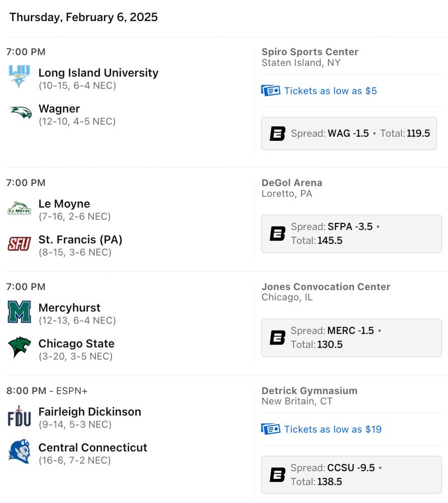Click the Central Connecticut Blue Devil logo
The width and height of the screenshot is (448, 503).
point(20,451)
